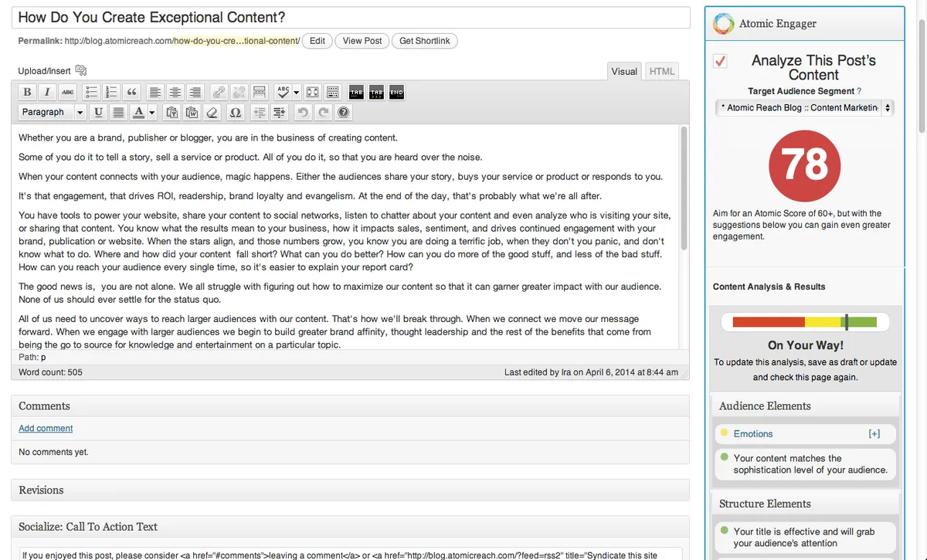The image size is (927, 560).
Task: Insert the More tag
Action: tap(260, 92)
